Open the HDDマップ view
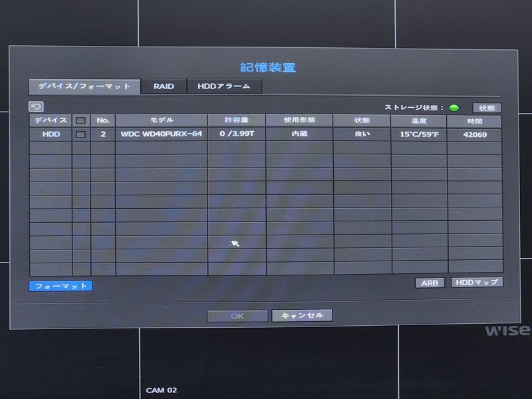 pyautogui.click(x=477, y=281)
